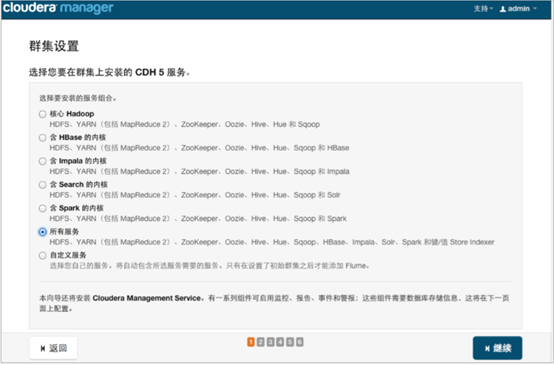
Task: Click the 返回 back button
Action: 53,348
